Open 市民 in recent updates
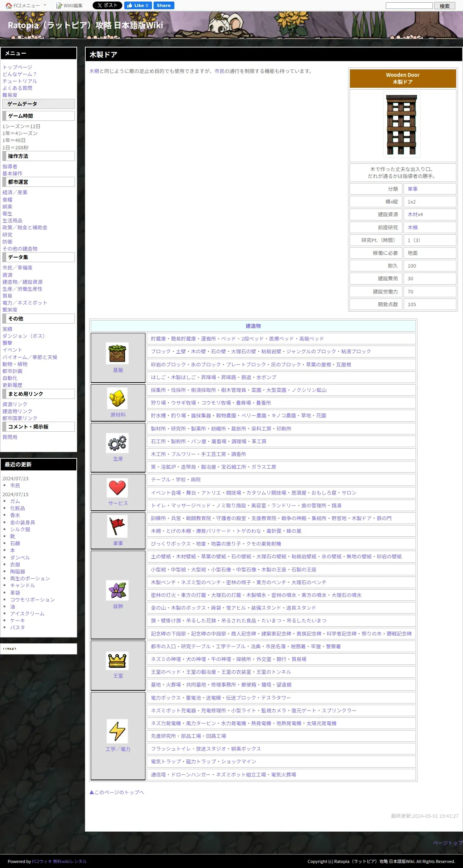The image size is (463, 868). [15, 485]
